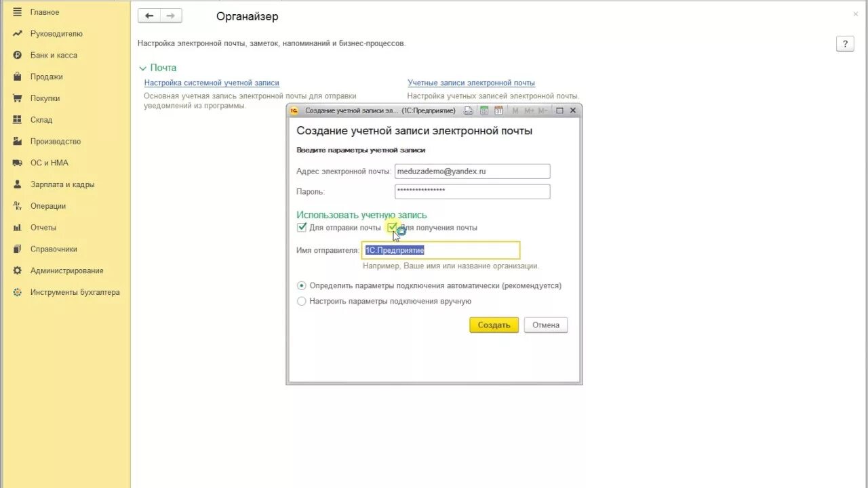Open Зарплата и кадры section
The image size is (868, 488).
pyautogui.click(x=62, y=184)
